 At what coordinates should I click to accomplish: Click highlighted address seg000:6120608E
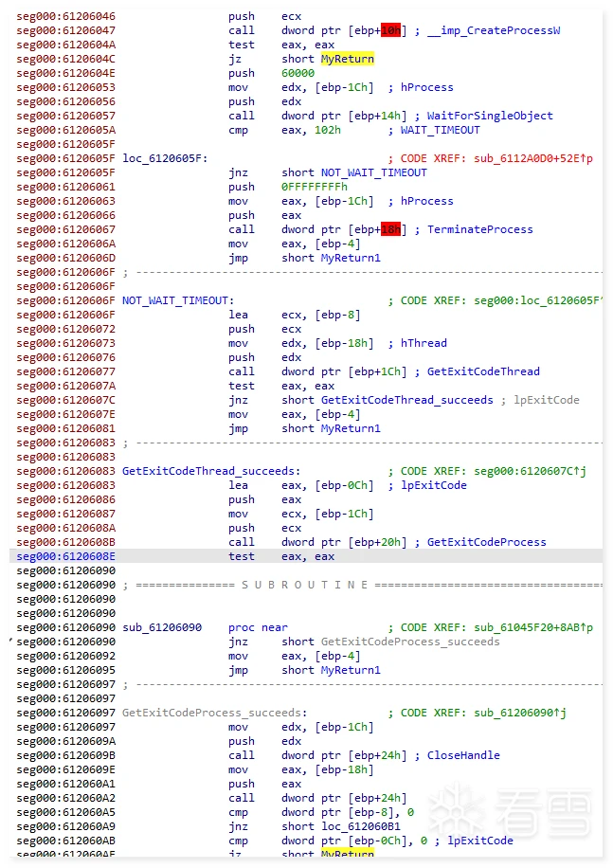click(65, 556)
